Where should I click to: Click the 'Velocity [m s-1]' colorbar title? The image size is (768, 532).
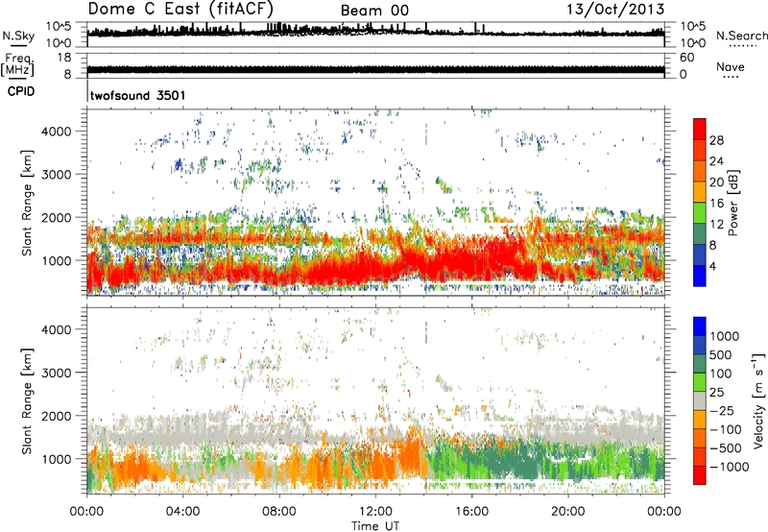[758, 400]
